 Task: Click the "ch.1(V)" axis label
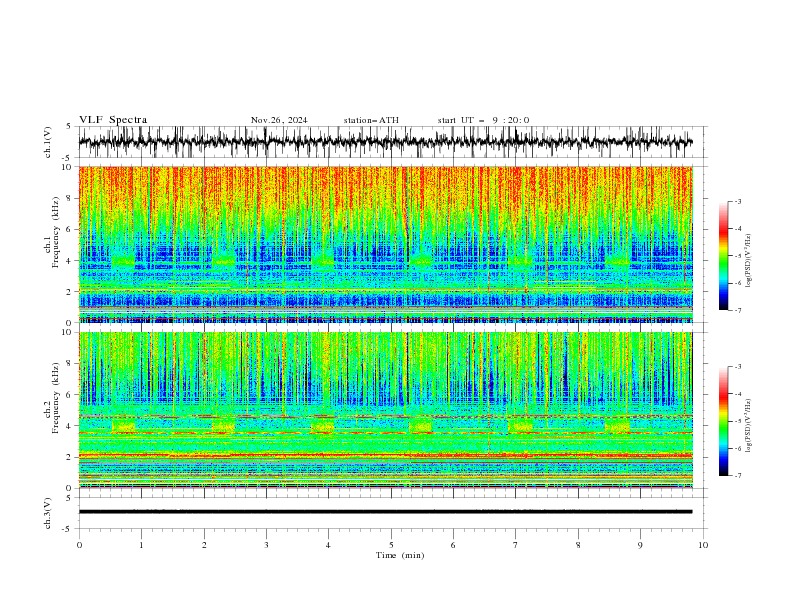click(x=48, y=142)
